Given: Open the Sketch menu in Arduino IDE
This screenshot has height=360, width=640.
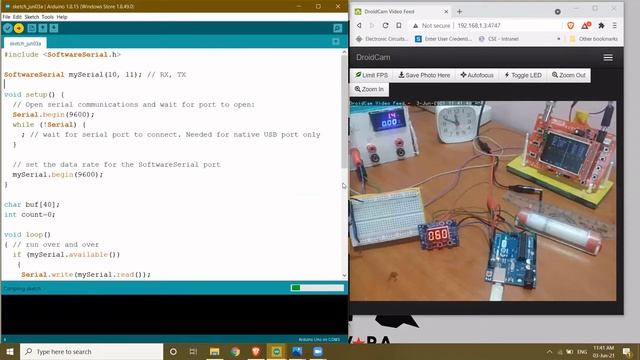Looking at the screenshot, I should tap(31, 17).
